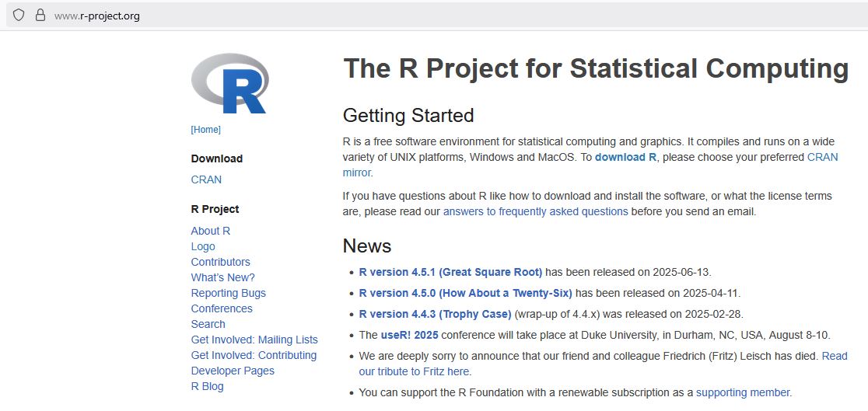The width and height of the screenshot is (868, 411).
Task: Click the shield tracking protection icon
Action: tap(19, 16)
